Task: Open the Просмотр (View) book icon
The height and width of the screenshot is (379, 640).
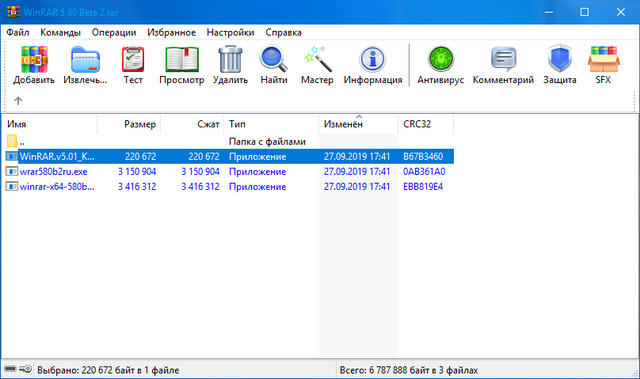Action: click(182, 60)
